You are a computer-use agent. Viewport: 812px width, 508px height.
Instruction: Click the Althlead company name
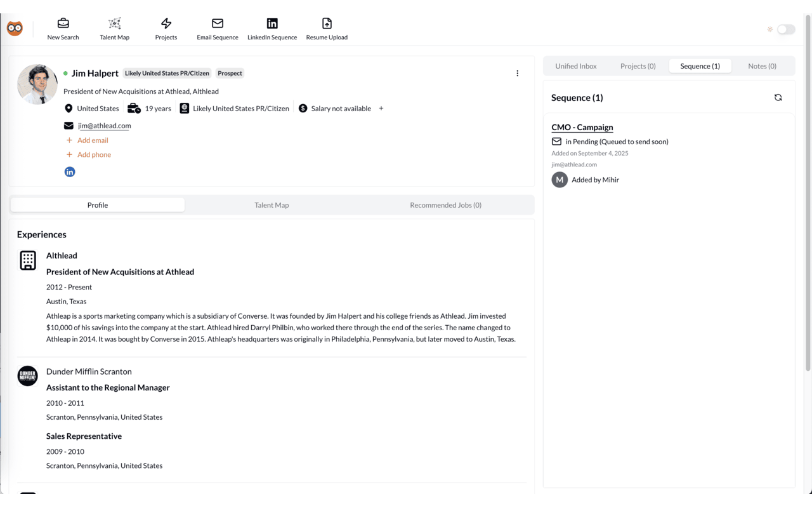(x=62, y=255)
